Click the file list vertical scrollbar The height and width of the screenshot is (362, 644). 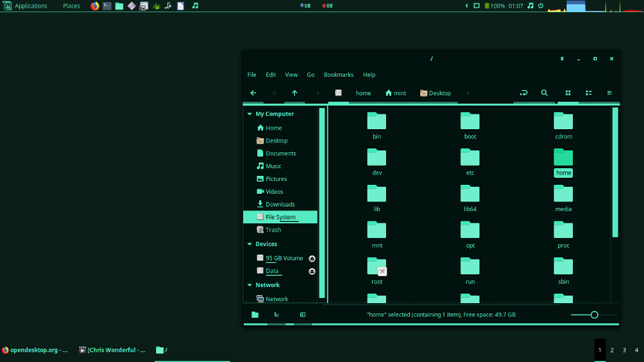click(615, 173)
